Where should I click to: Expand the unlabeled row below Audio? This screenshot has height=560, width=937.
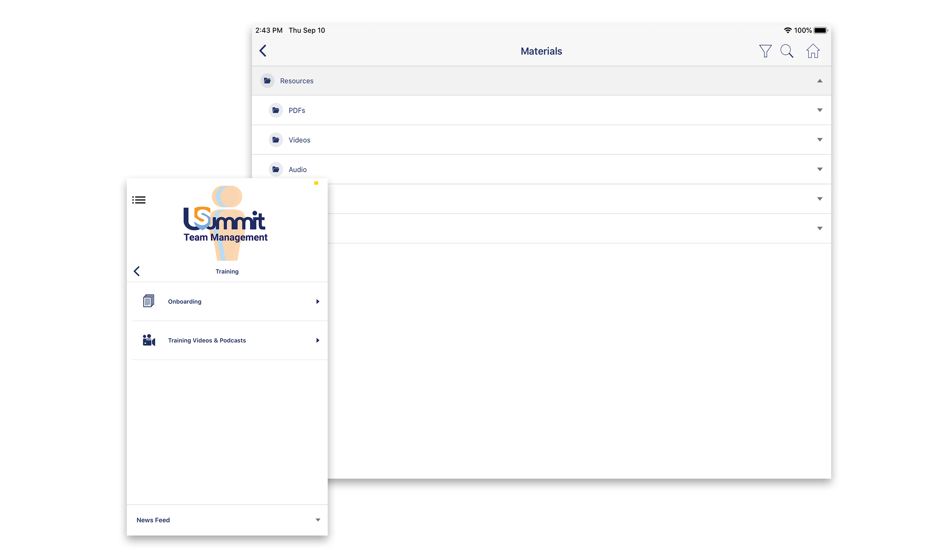pos(819,199)
